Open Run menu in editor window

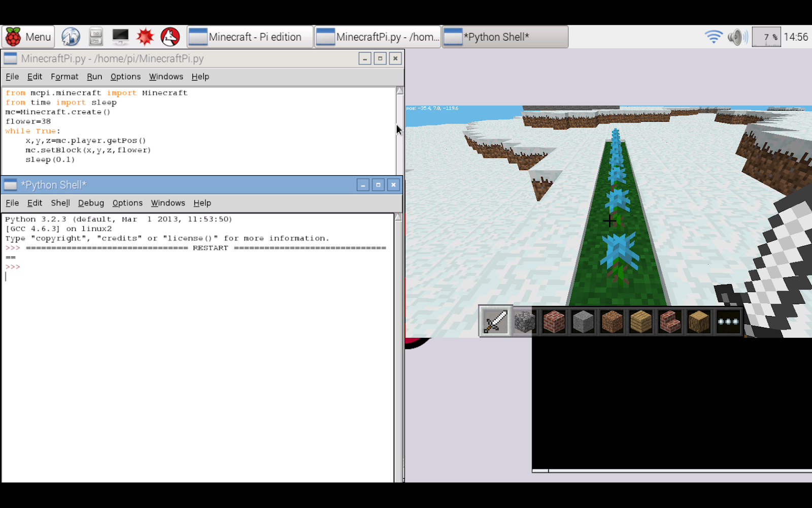click(94, 77)
